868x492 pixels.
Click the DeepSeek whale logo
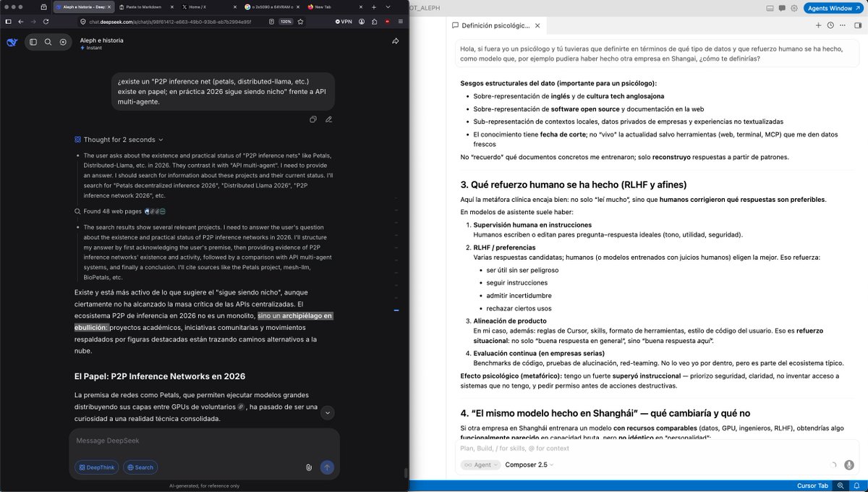12,42
